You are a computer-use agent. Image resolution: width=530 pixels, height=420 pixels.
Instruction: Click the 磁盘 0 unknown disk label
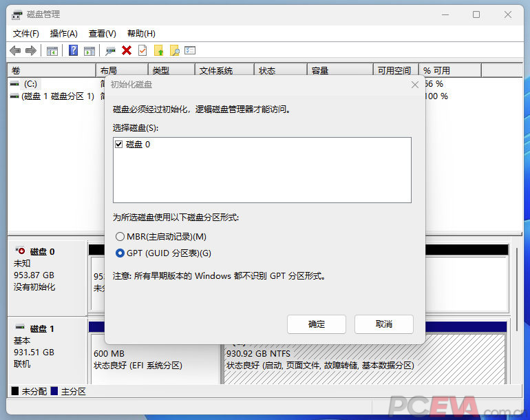pos(42,252)
